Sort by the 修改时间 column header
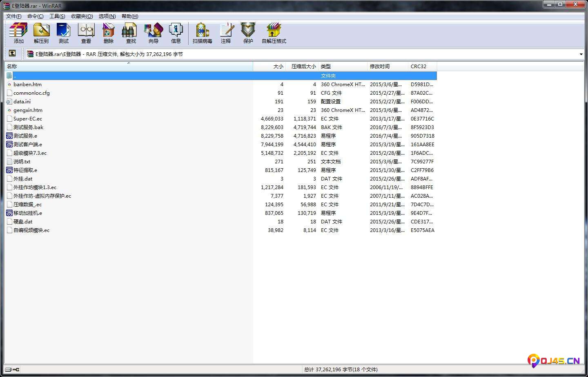 pos(388,66)
